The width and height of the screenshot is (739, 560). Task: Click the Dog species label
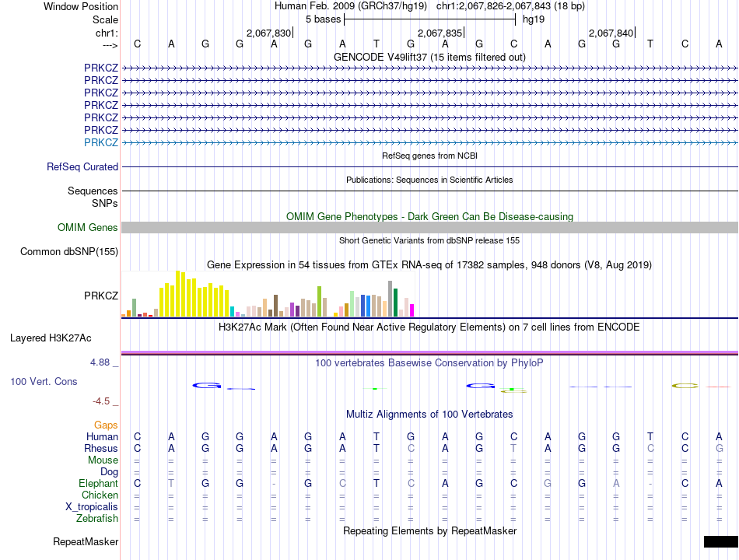[110, 472]
